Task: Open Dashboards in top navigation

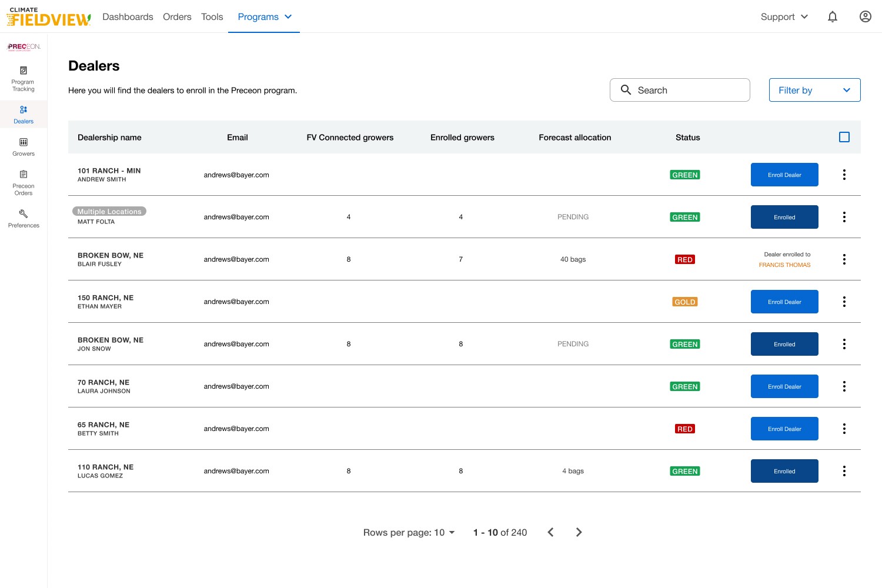Action: tap(128, 17)
